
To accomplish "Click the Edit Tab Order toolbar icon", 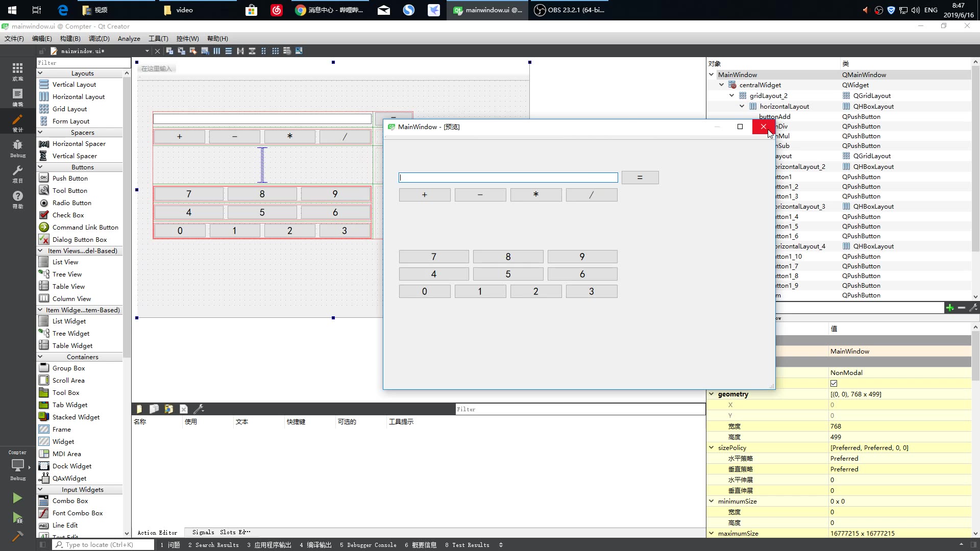I will coord(205,51).
